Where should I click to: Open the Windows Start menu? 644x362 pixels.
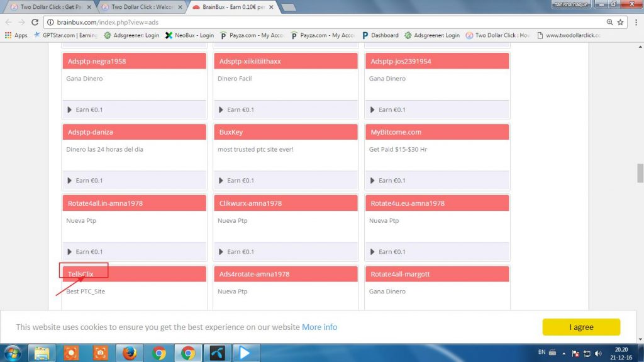pyautogui.click(x=13, y=353)
